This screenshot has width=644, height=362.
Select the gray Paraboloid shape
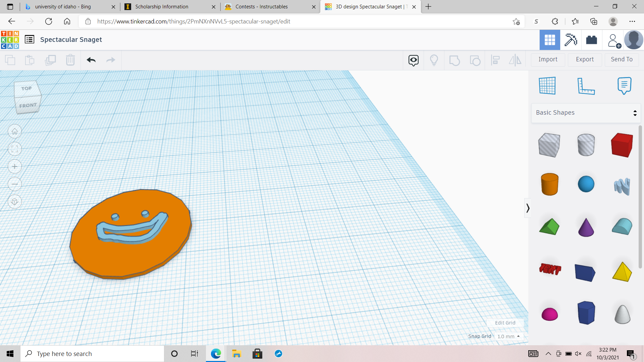[622, 314]
